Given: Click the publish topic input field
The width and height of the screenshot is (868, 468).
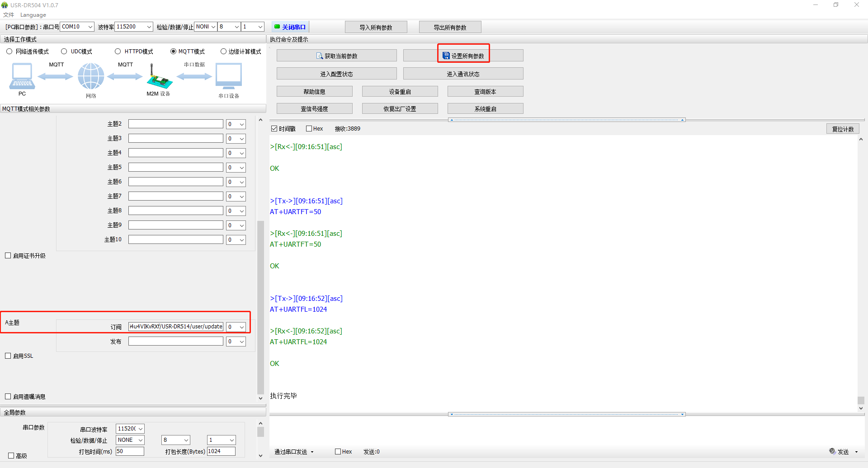Looking at the screenshot, I should 175,342.
